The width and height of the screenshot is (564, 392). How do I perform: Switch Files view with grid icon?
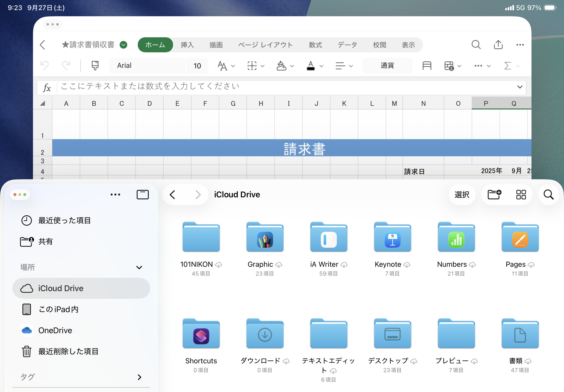[x=521, y=195]
